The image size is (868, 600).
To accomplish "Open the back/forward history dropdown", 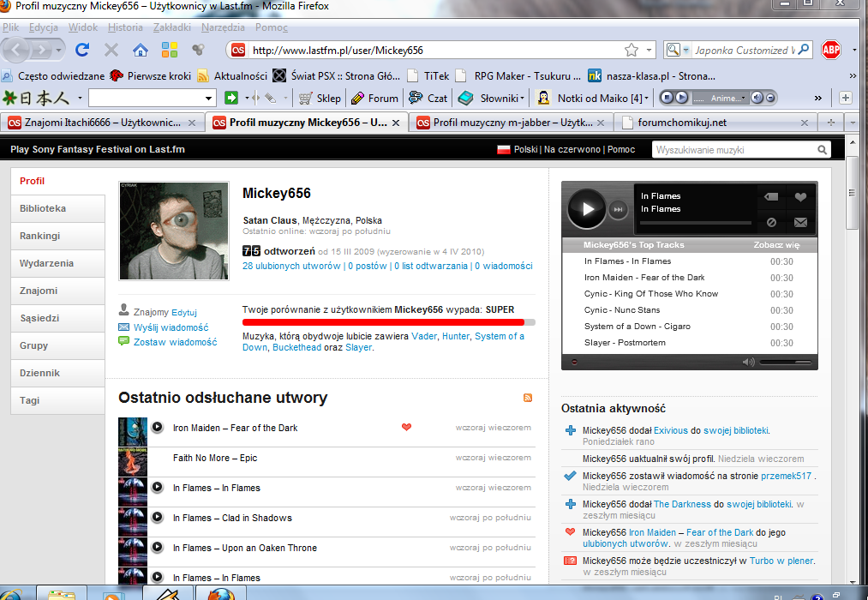I will [x=58, y=51].
